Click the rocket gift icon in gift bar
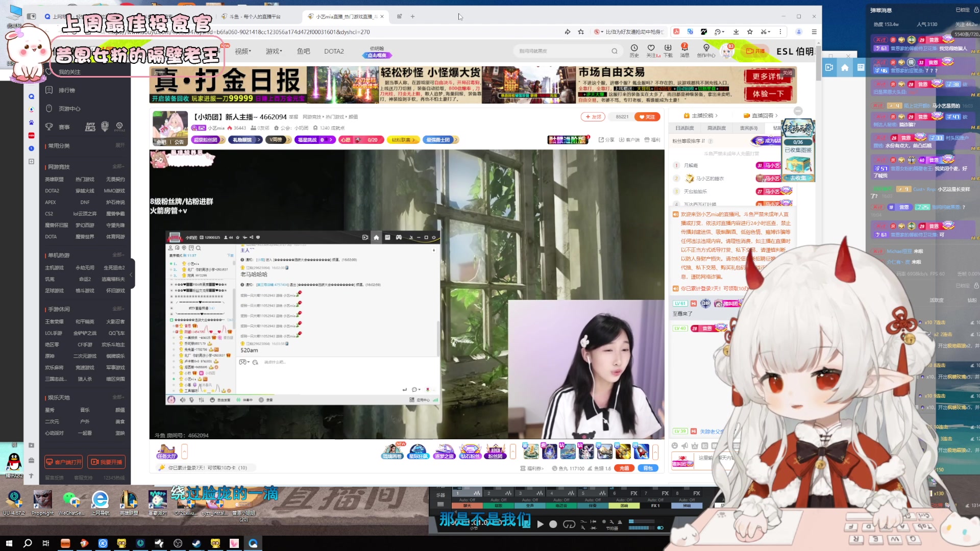The image size is (980, 551). [x=641, y=452]
